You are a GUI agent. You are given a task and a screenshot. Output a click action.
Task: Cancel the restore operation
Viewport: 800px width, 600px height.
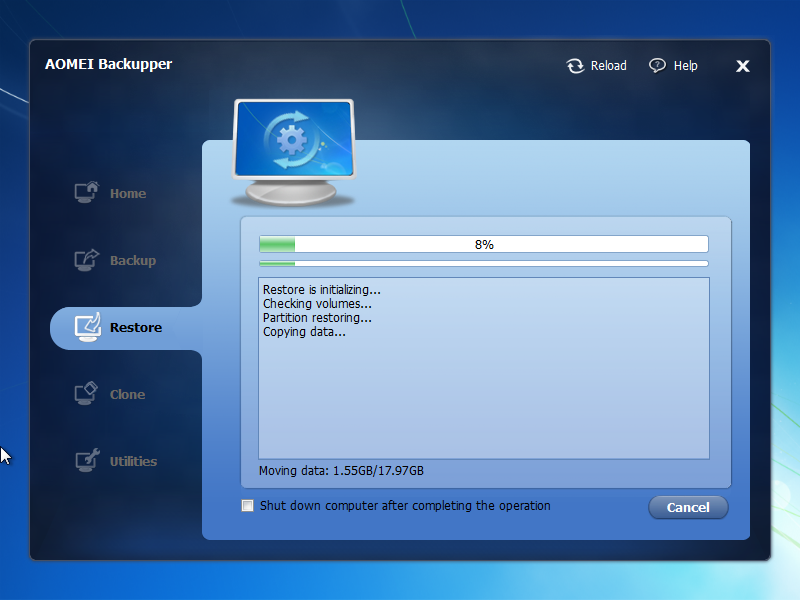(688, 507)
